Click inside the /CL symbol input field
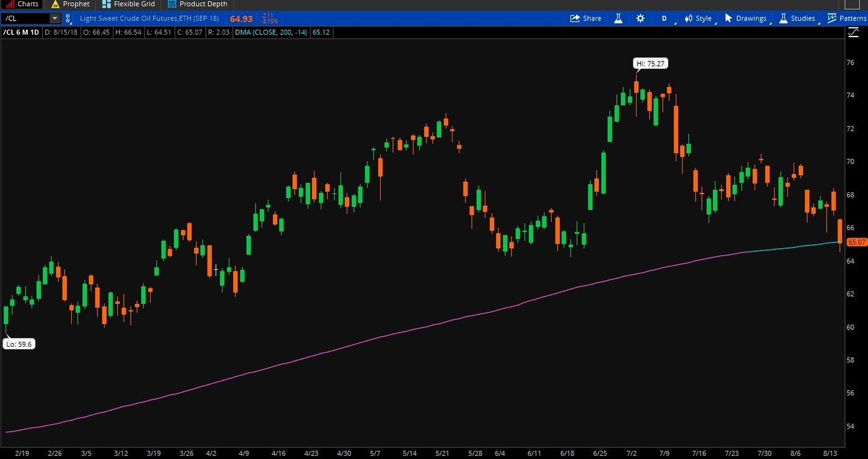The image size is (868, 459). click(x=25, y=19)
